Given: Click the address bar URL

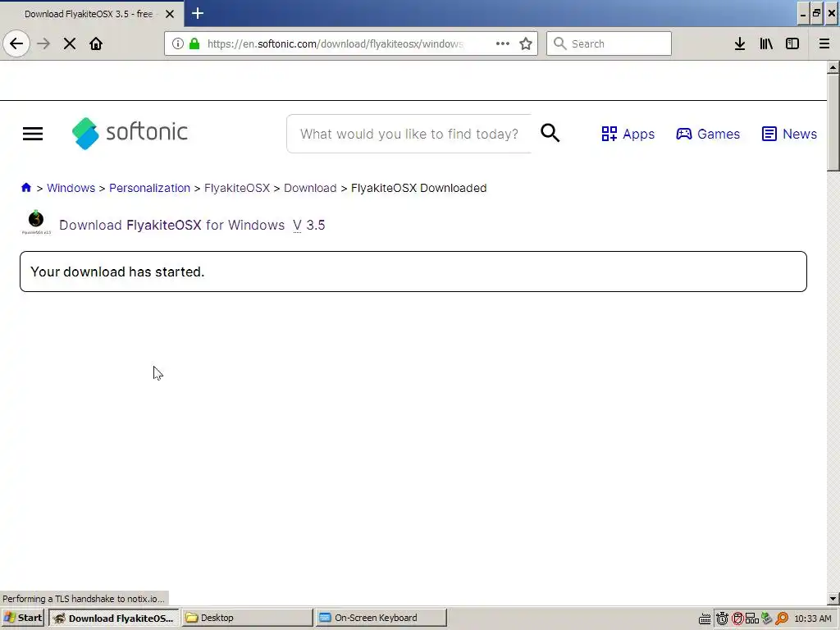Looking at the screenshot, I should point(335,43).
